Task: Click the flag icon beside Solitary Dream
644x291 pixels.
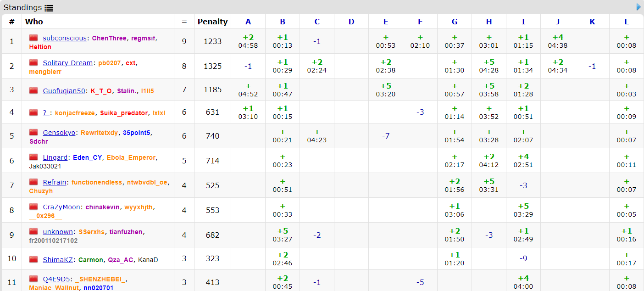Action: click(x=33, y=62)
